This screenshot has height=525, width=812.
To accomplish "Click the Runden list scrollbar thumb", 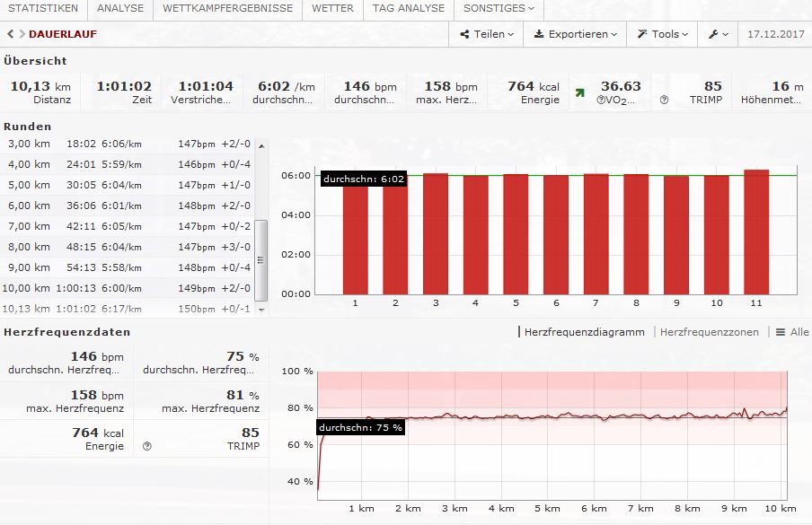I will [261, 260].
